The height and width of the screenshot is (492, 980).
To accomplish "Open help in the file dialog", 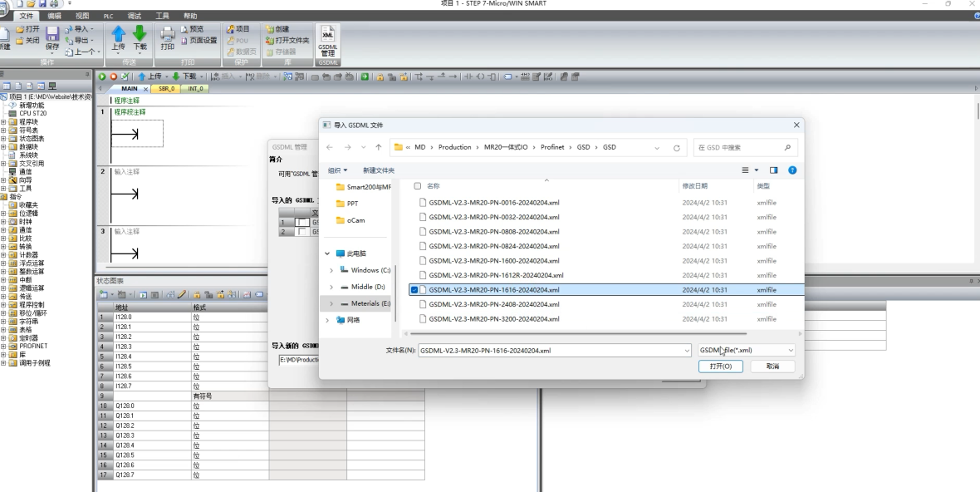I will click(x=791, y=170).
